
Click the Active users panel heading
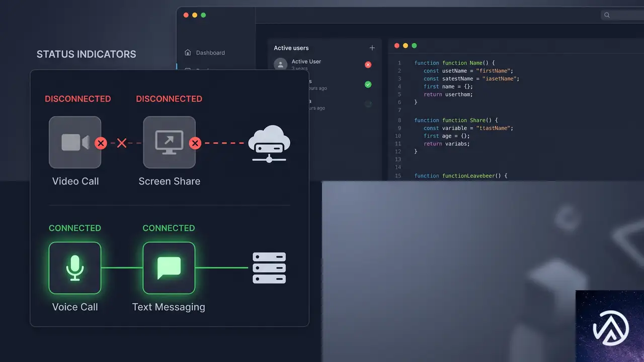(291, 48)
